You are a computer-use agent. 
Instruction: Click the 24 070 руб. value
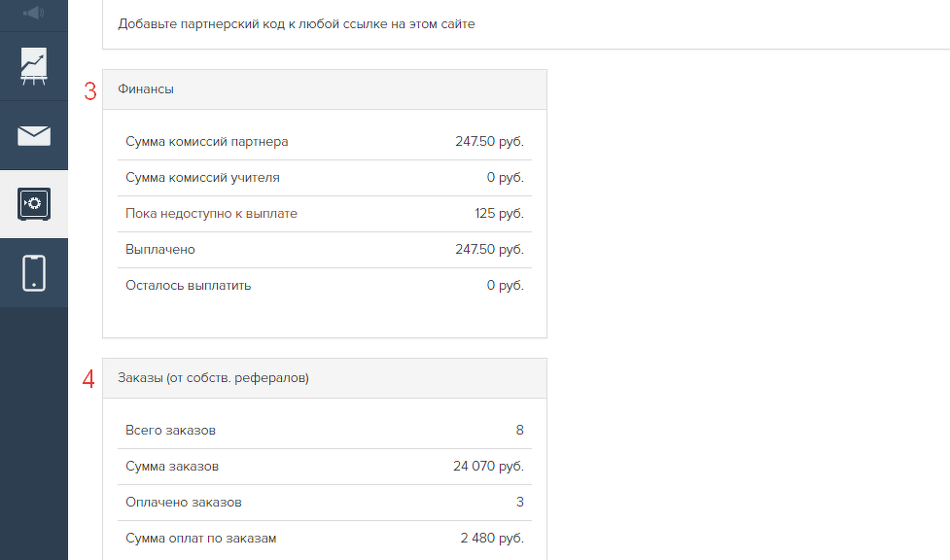point(488,466)
